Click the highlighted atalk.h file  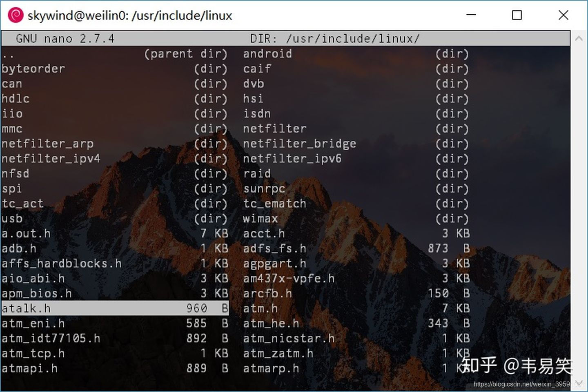tap(114, 308)
